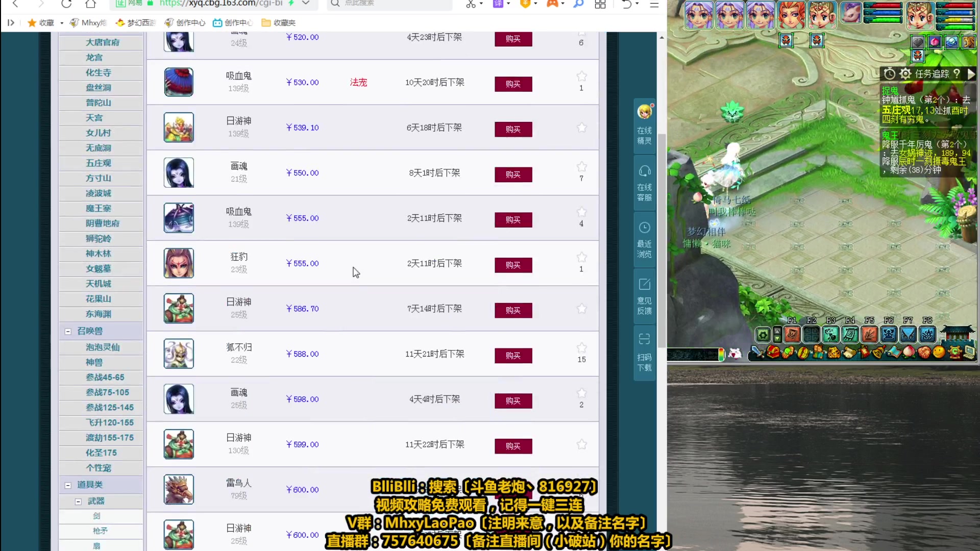Favorite the 吸血鬼 ¥555.00 listing star
Image resolution: width=980 pixels, height=551 pixels.
pos(581,212)
